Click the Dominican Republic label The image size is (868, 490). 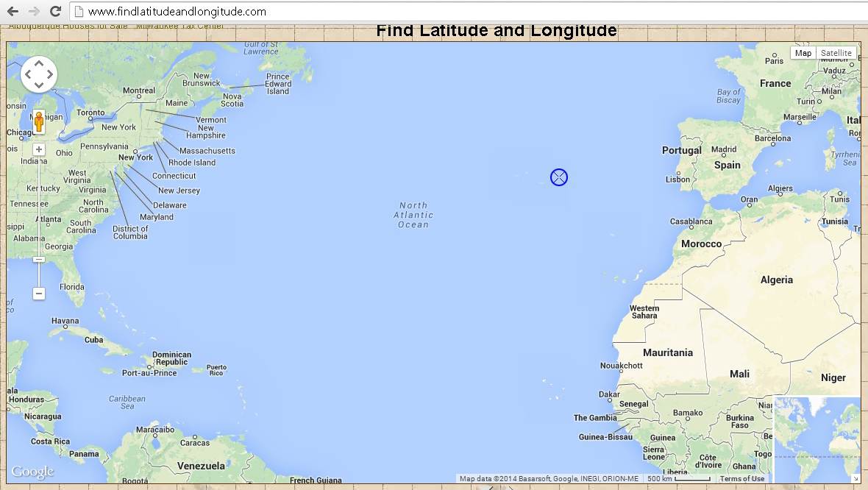pyautogui.click(x=171, y=358)
